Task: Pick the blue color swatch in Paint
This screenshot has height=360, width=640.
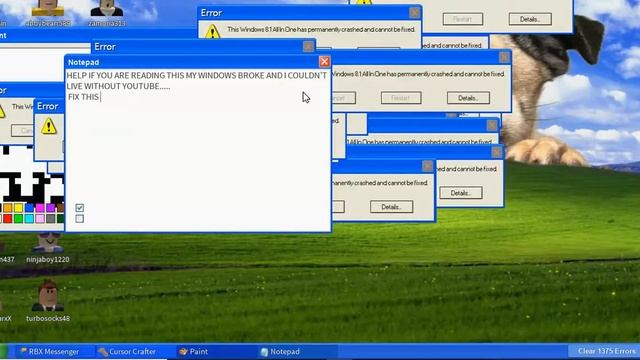Action: [29, 208]
